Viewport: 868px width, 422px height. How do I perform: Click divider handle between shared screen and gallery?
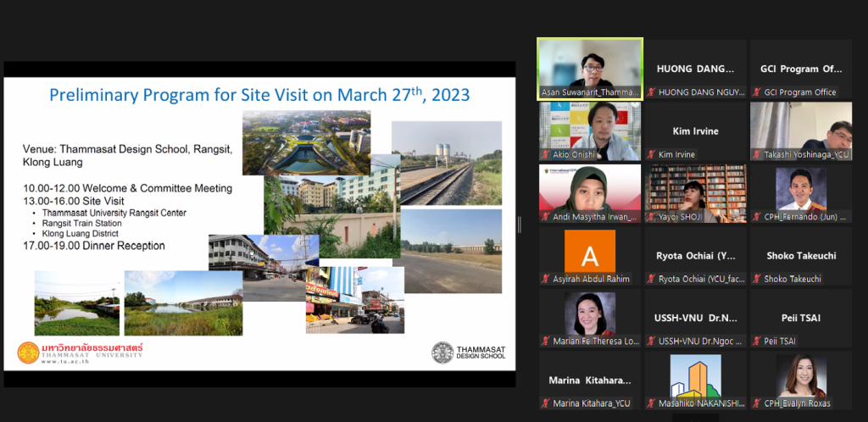(520, 224)
